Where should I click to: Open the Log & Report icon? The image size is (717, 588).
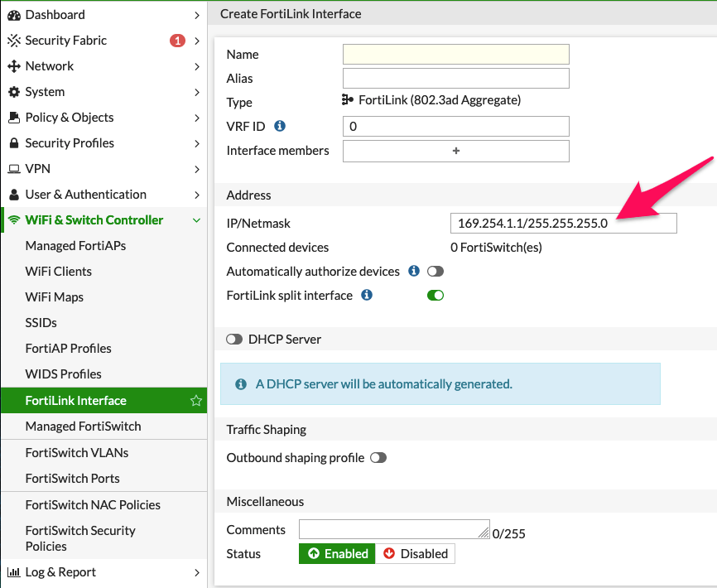coord(14,571)
